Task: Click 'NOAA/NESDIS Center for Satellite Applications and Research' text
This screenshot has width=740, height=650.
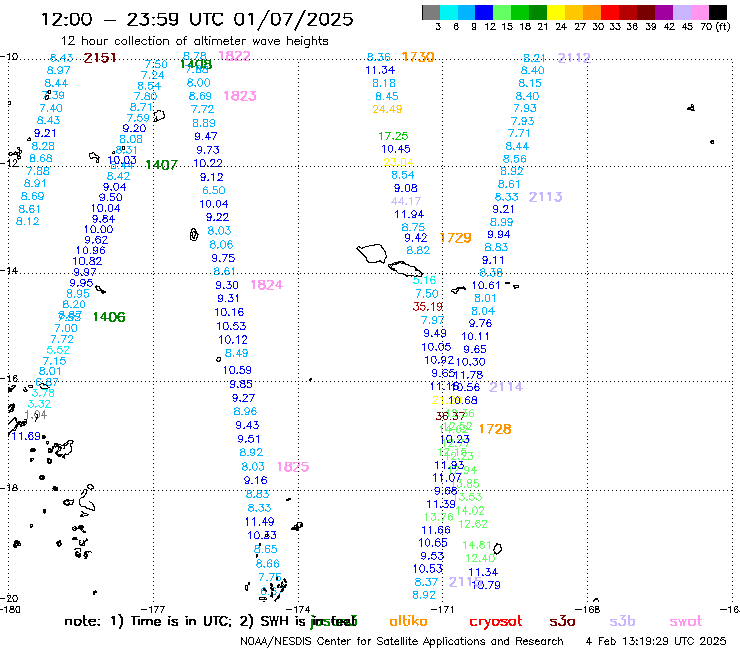Action: point(402,641)
